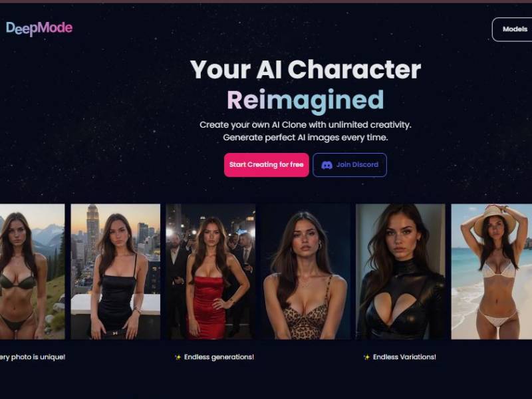
Task: Click sparkle icon beside Endless generations
Action: tap(178, 357)
